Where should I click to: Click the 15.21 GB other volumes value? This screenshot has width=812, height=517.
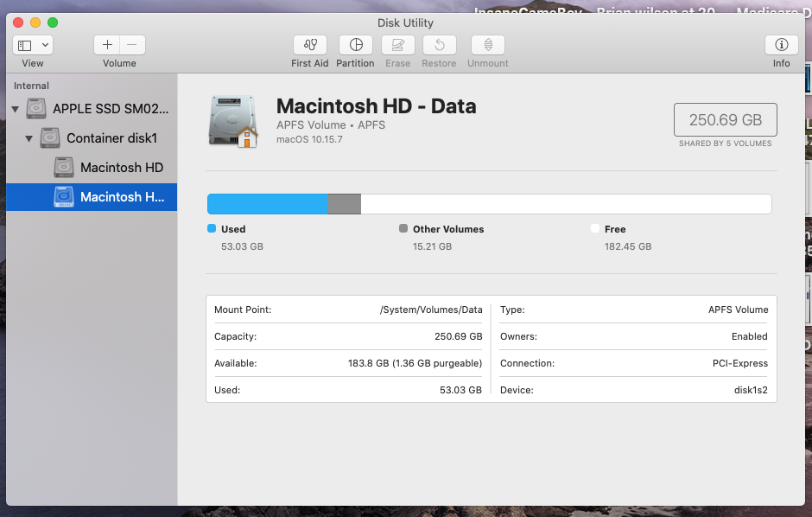[433, 246]
